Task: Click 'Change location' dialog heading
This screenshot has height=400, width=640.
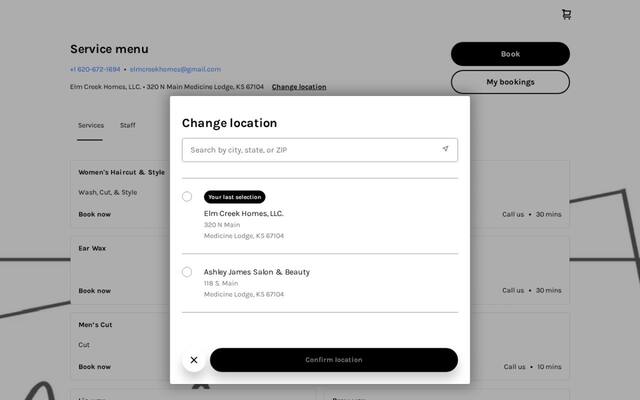Action: (229, 123)
